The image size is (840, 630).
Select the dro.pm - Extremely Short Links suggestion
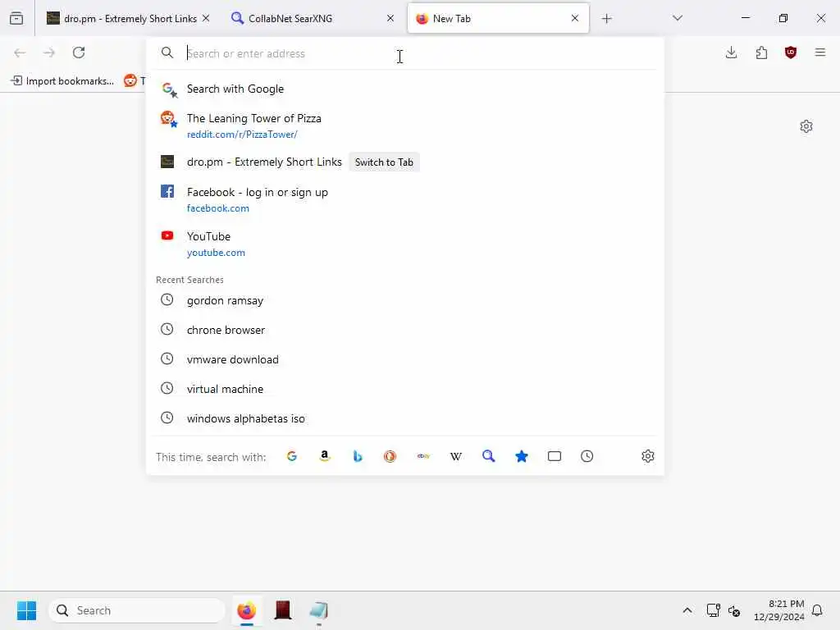pos(264,162)
